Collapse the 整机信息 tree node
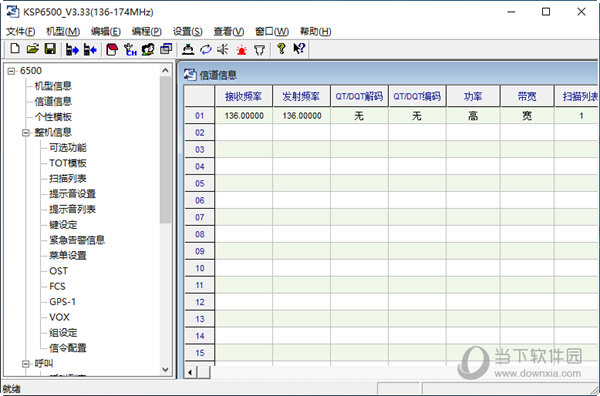This screenshot has width=600, height=396. (x=26, y=133)
